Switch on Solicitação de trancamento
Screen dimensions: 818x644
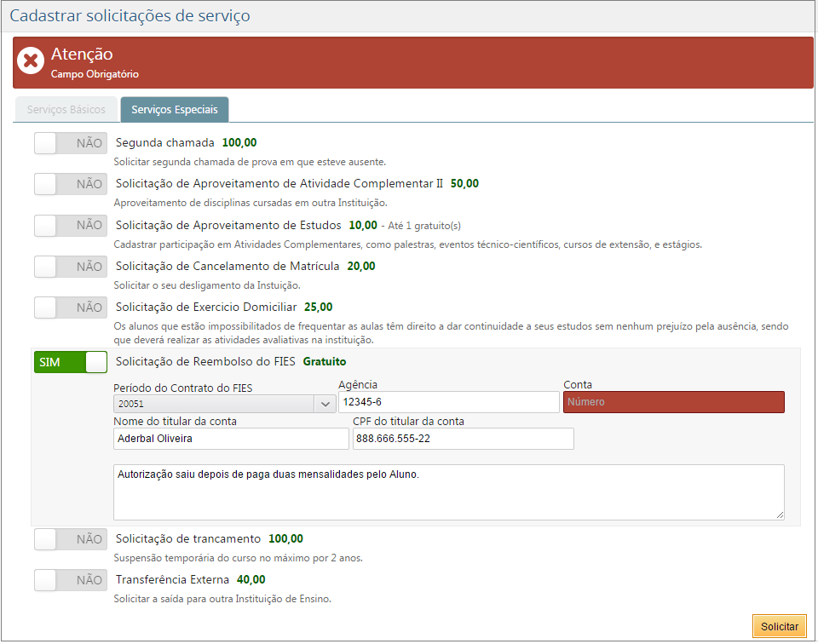71,539
